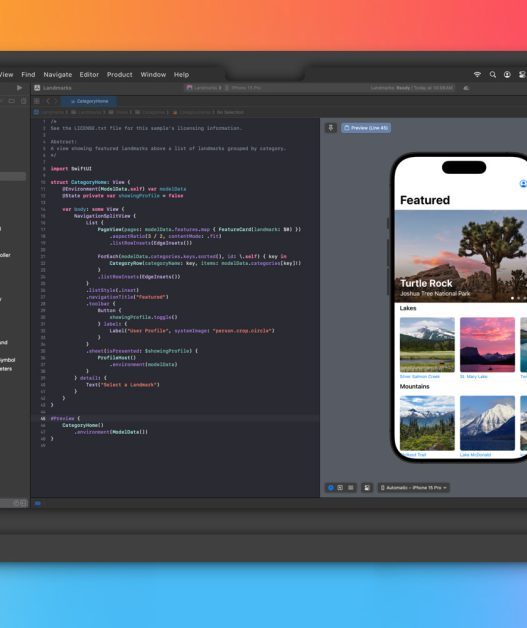Select the CategoryHome editor tab
The height and width of the screenshot is (628, 527).
[89, 101]
